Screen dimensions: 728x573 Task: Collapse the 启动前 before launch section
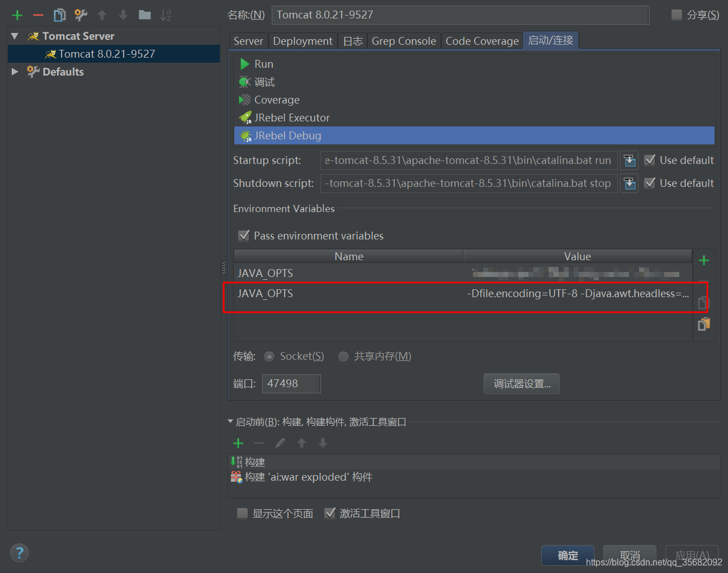(x=231, y=421)
